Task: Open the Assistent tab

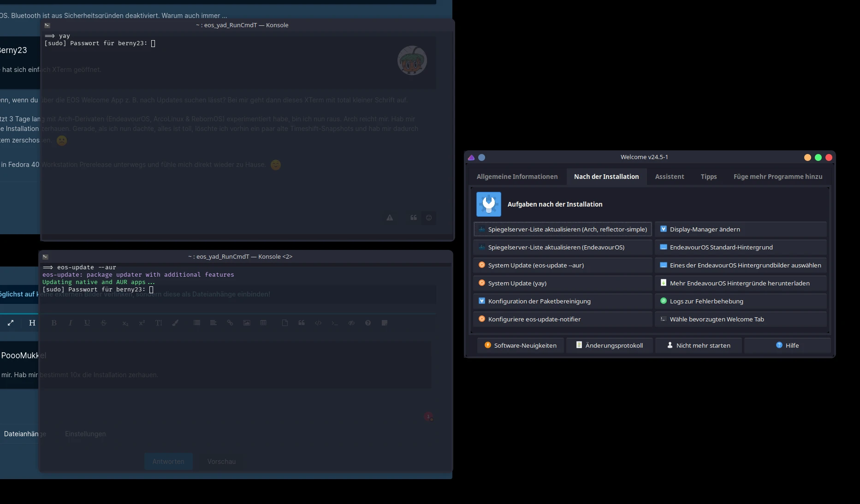Action: pyautogui.click(x=670, y=177)
